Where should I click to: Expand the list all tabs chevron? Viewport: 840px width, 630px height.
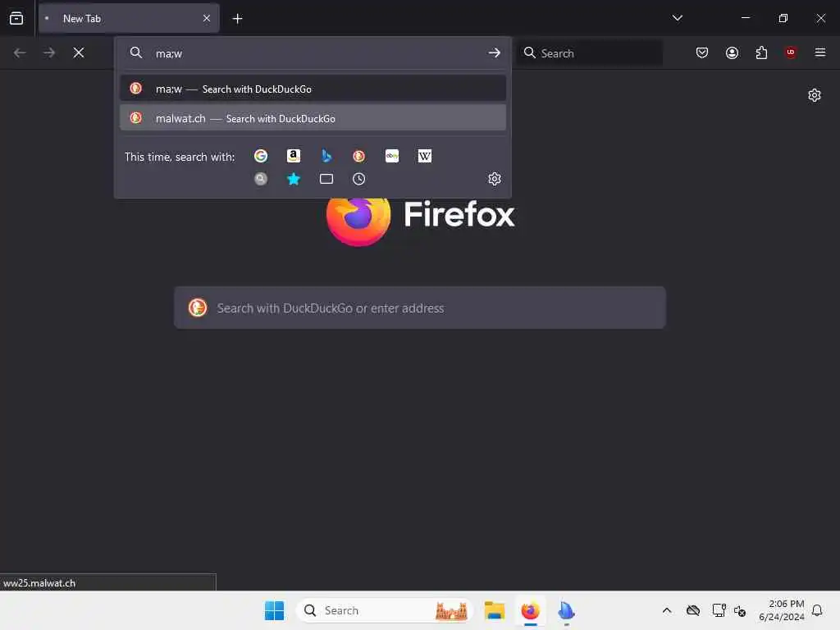[x=677, y=18]
